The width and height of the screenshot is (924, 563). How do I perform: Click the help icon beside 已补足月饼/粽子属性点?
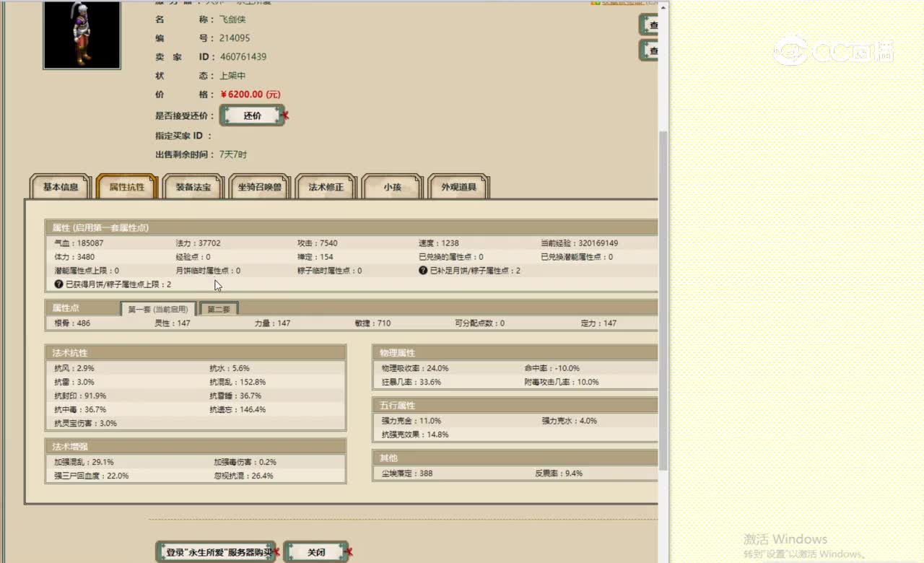tap(423, 271)
